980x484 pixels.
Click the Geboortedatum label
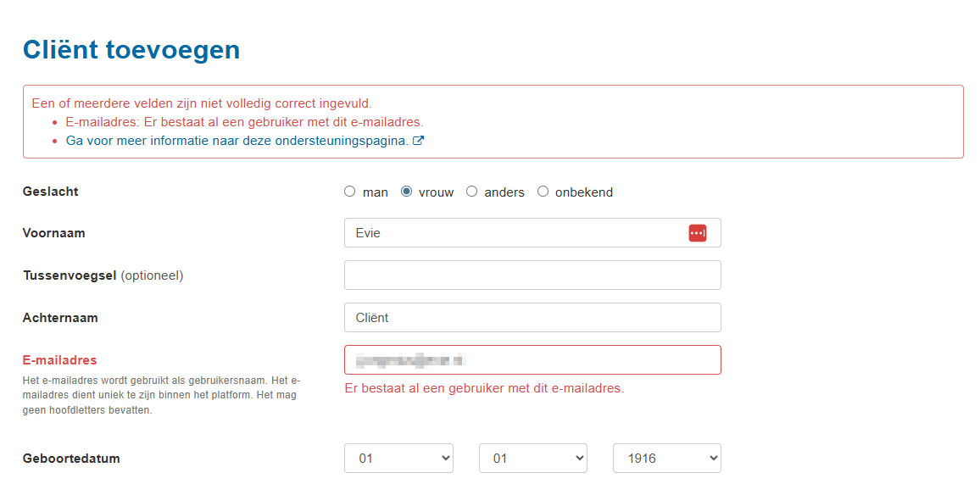[x=71, y=459]
